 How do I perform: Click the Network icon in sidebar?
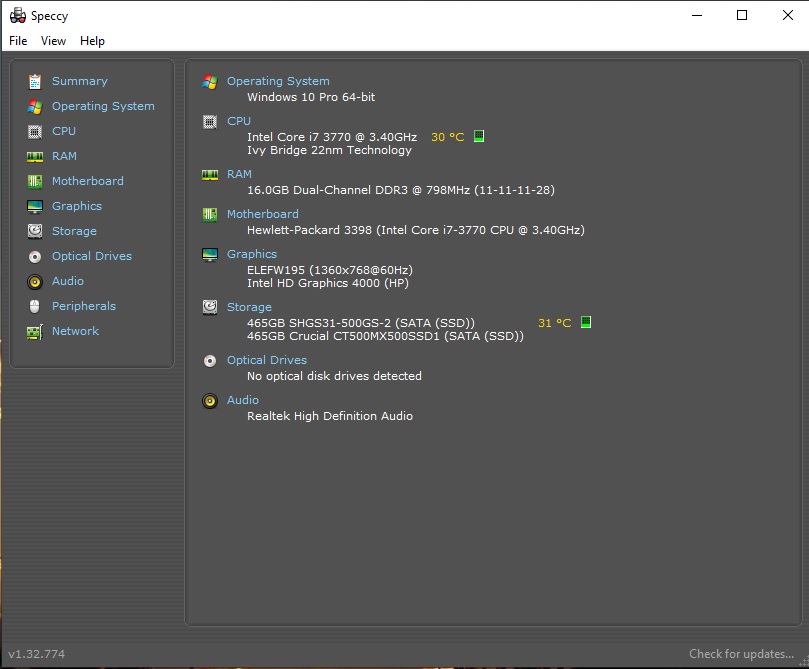35,332
